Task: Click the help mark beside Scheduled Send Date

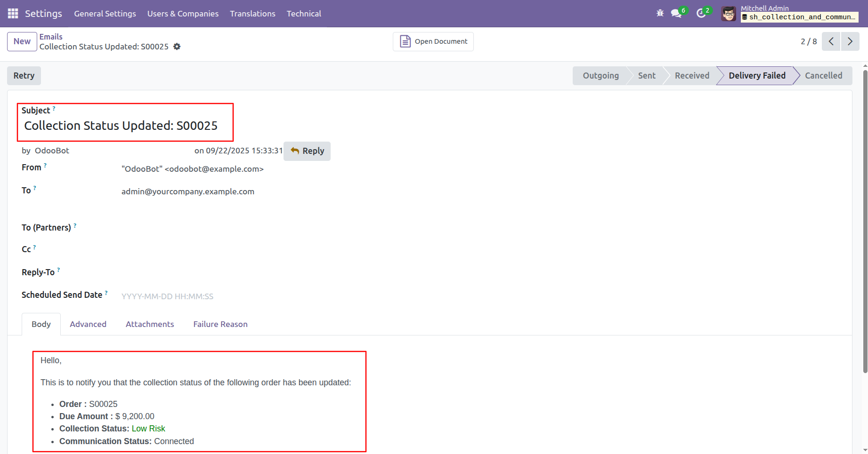Action: tap(106, 293)
